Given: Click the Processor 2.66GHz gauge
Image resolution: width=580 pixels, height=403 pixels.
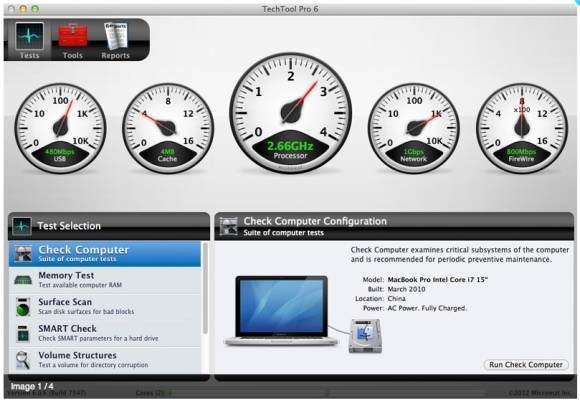Looking at the screenshot, I should point(290,112).
